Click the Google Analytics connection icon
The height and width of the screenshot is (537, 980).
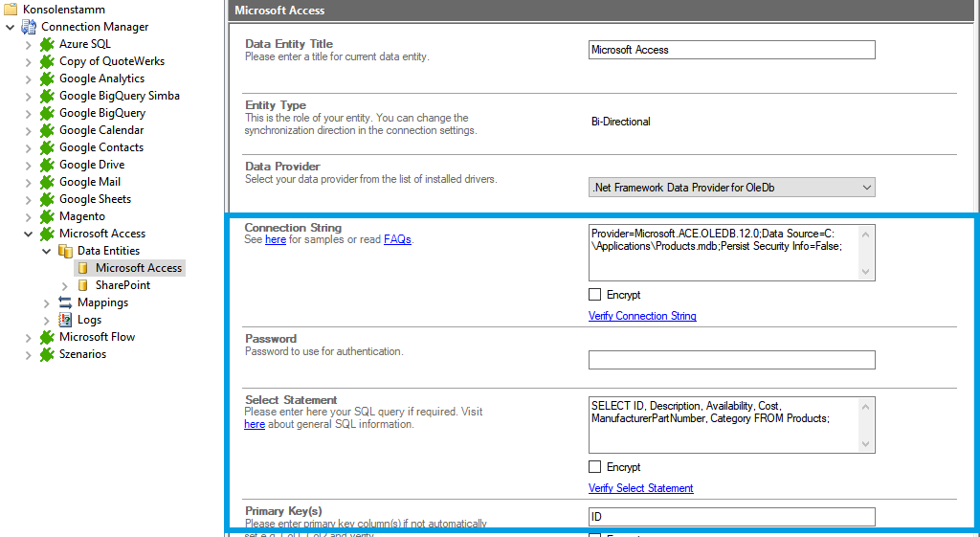coord(47,78)
